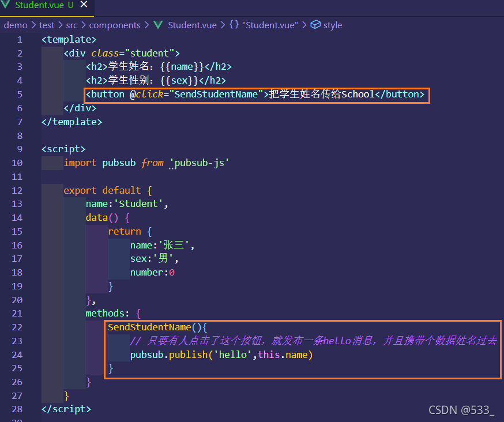Click {{sex}} interpolation on line 4
The height and width of the screenshot is (422, 504).
coord(179,80)
